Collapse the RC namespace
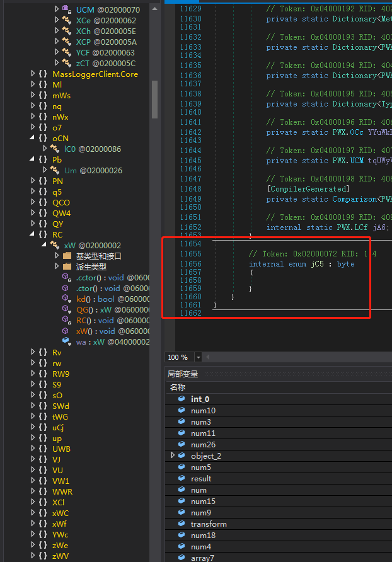The image size is (392, 562). (x=32, y=234)
